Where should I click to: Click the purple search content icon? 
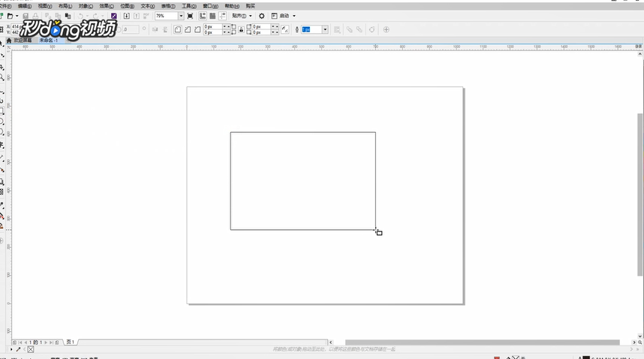pyautogui.click(x=114, y=16)
